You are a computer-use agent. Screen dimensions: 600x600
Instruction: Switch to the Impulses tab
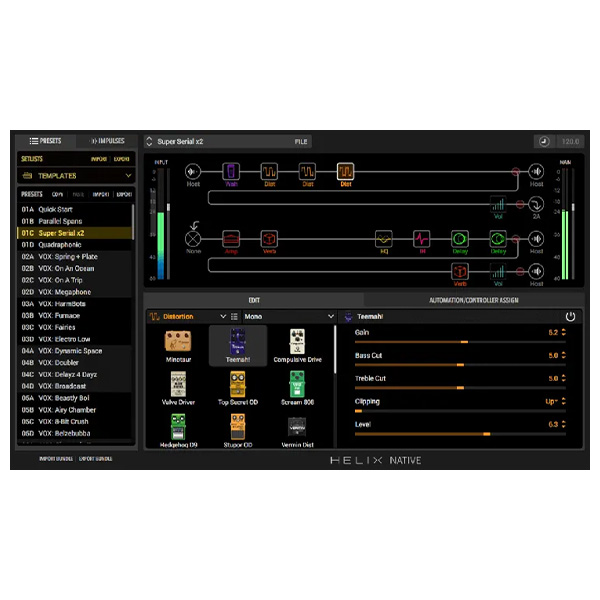107,141
